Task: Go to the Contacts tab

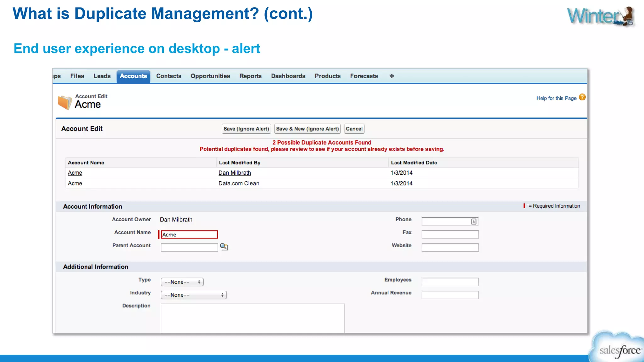Action: (x=169, y=76)
